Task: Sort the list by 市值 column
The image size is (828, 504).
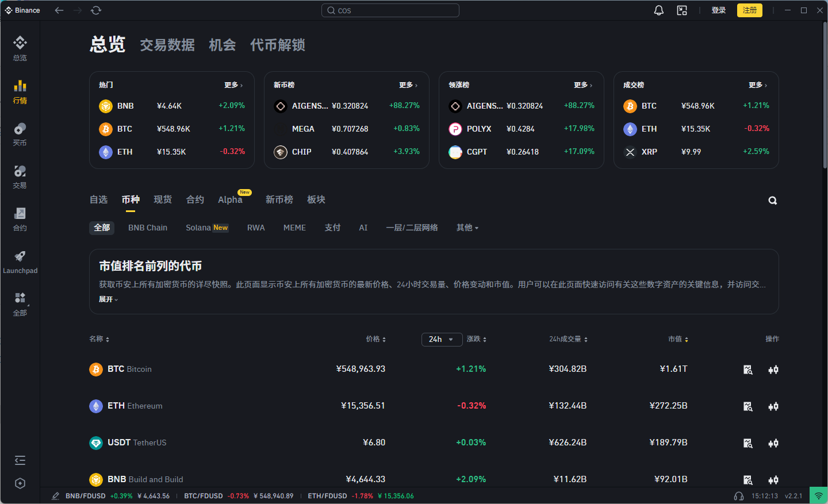Action: pyautogui.click(x=678, y=339)
